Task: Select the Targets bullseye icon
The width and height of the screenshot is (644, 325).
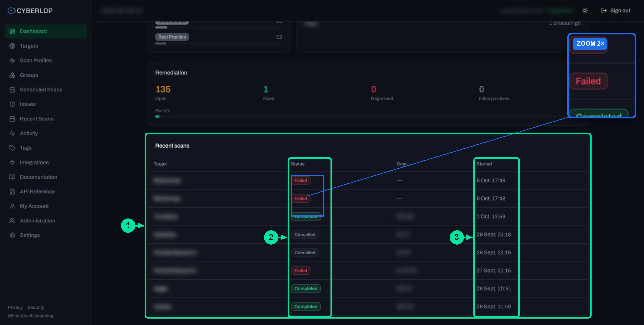Action: tap(12, 46)
